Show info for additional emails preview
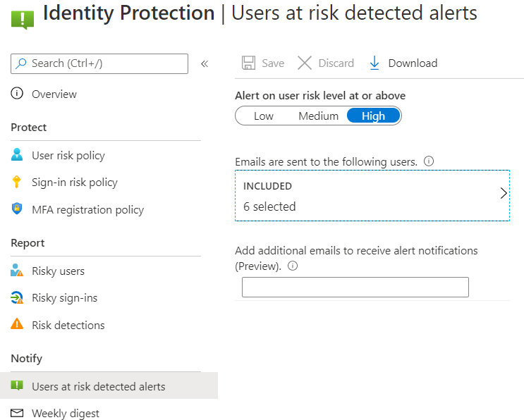 293,266
